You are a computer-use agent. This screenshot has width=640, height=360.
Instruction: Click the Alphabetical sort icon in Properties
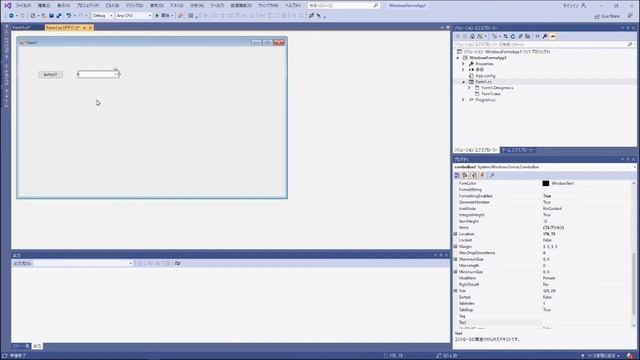pyautogui.click(x=465, y=175)
